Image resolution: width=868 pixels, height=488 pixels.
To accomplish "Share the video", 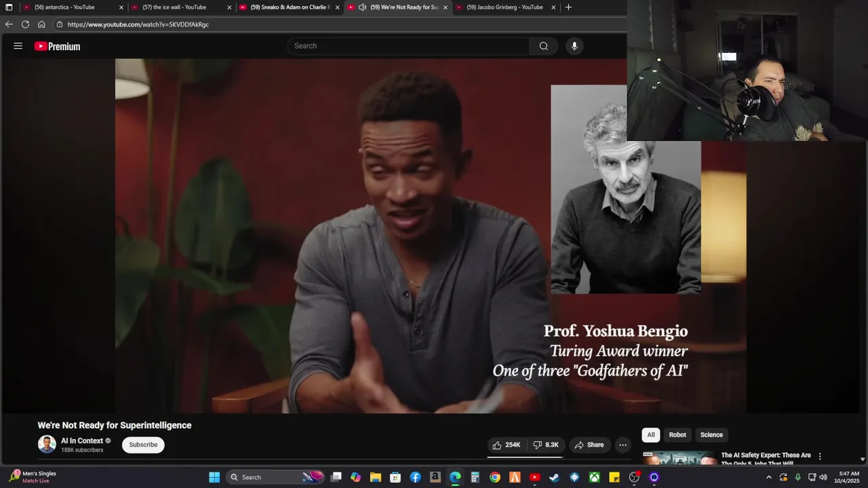I will coord(589,445).
